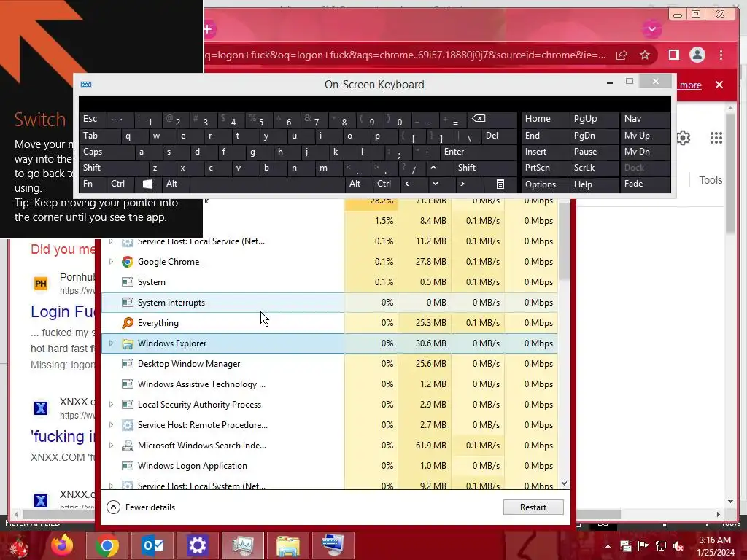Click the Chrome bookmark star icon

(645, 55)
